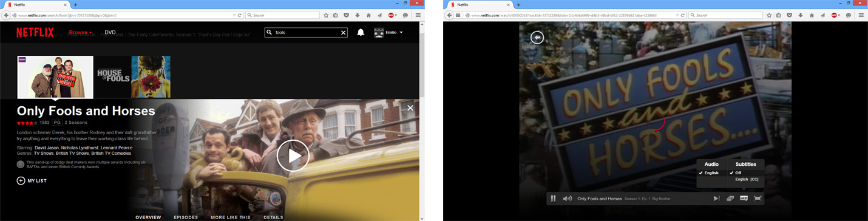
Task: Clear the 'fools' search with the X
Action: pos(343,33)
